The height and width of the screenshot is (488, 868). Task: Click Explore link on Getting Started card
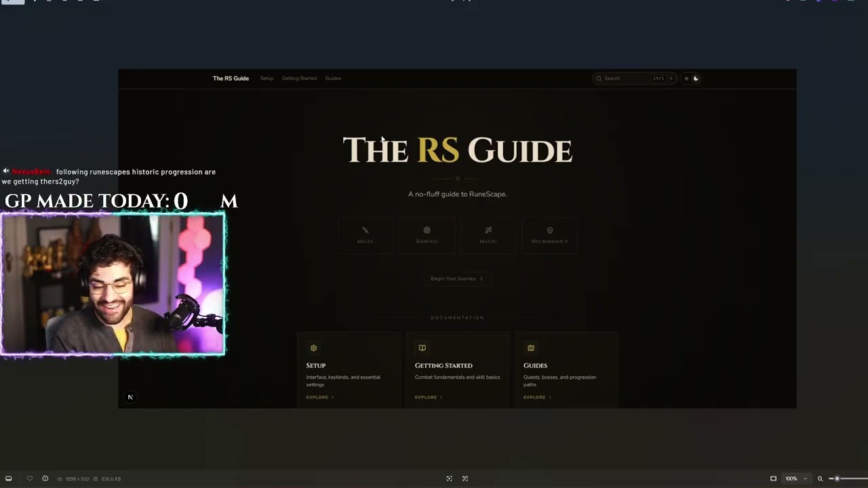click(428, 397)
